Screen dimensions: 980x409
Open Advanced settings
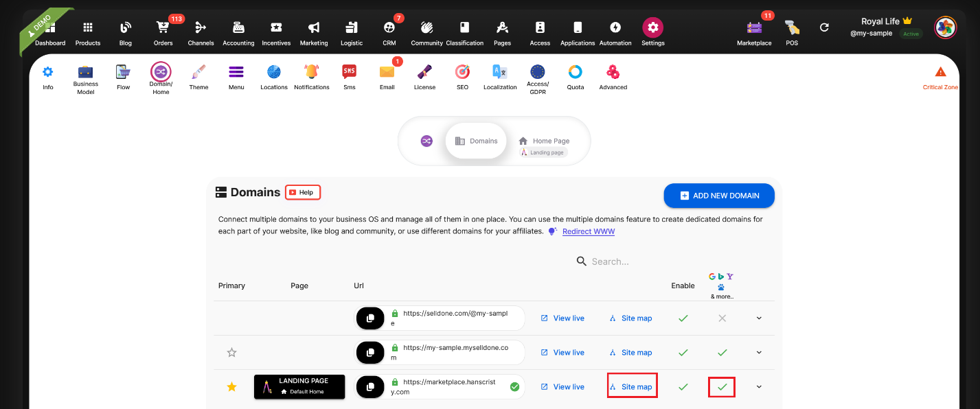pyautogui.click(x=613, y=77)
